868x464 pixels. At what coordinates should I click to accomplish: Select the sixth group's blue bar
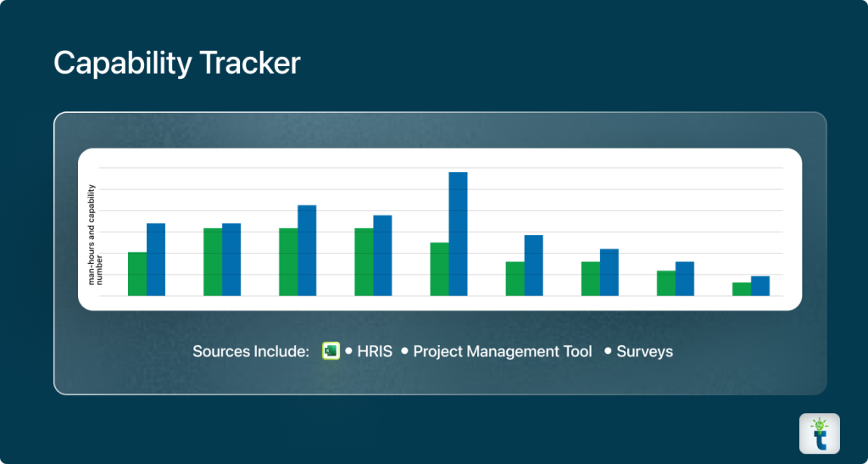coord(533,266)
